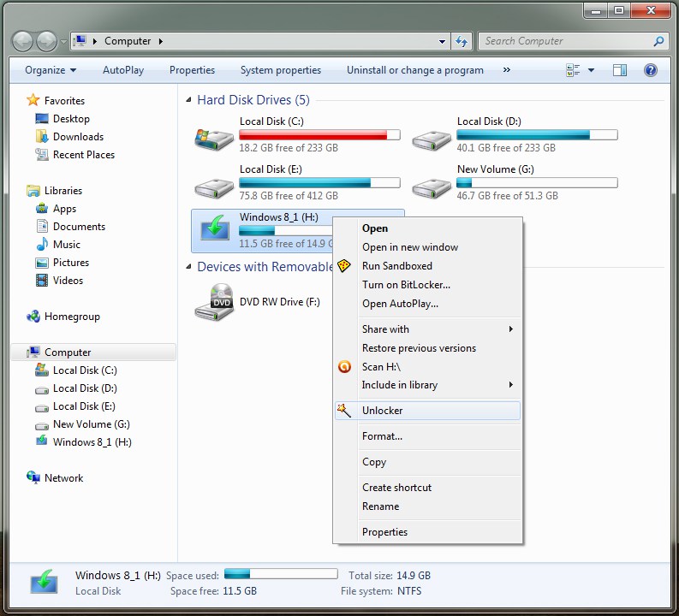
Task: Collapse the Hard Disk Drives group
Action: click(x=189, y=101)
